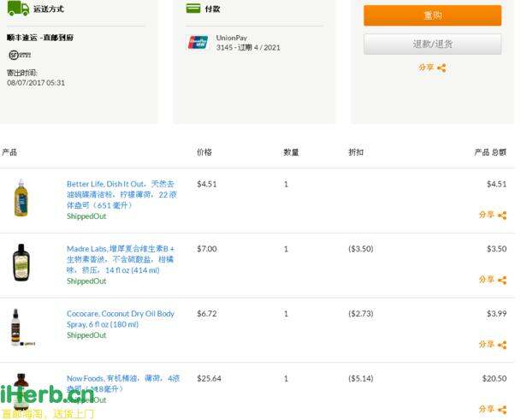Click the ($2.73) discount value
Viewport: 521px width, 420px height.
coord(361,314)
